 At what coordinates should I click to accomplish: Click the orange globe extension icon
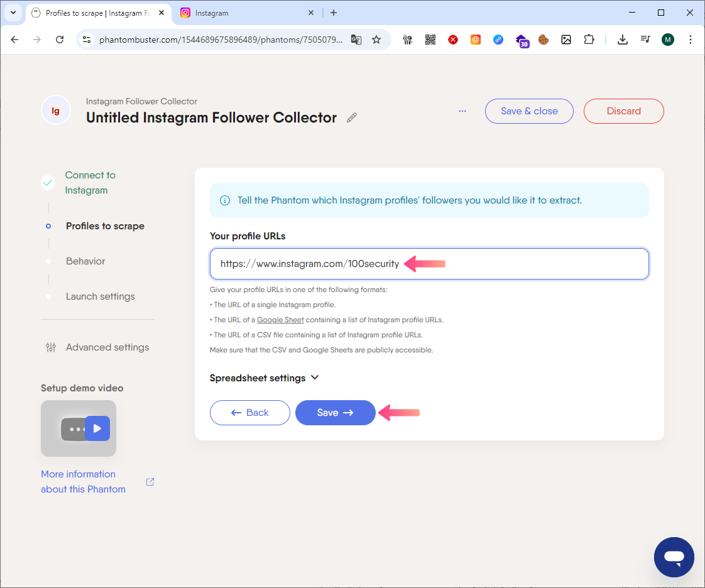475,40
